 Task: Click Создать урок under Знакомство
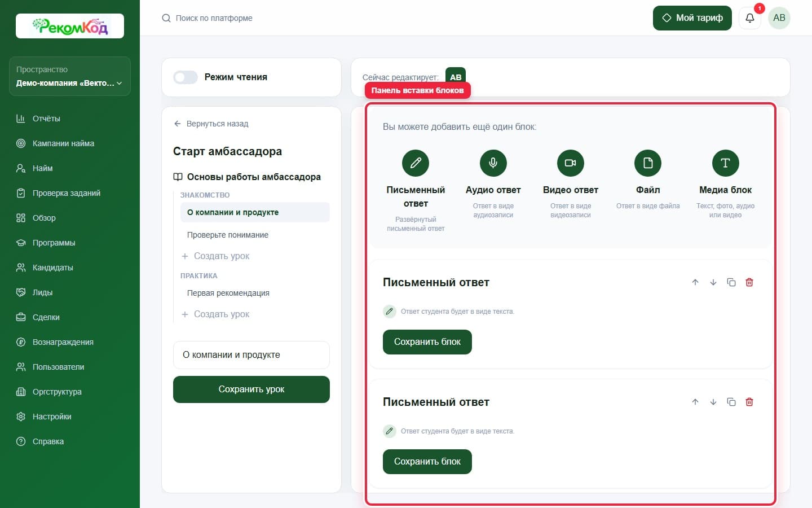(215, 256)
